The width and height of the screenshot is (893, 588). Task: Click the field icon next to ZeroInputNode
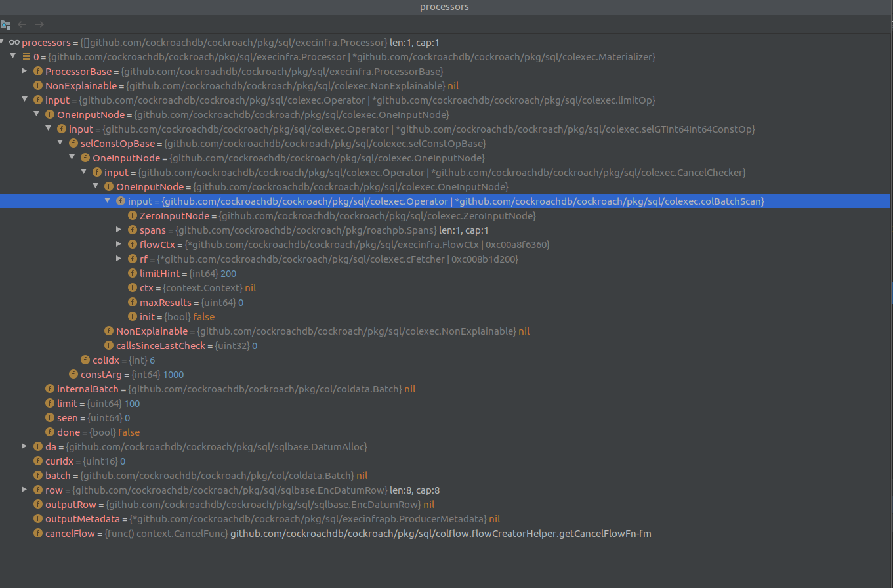[x=133, y=215]
